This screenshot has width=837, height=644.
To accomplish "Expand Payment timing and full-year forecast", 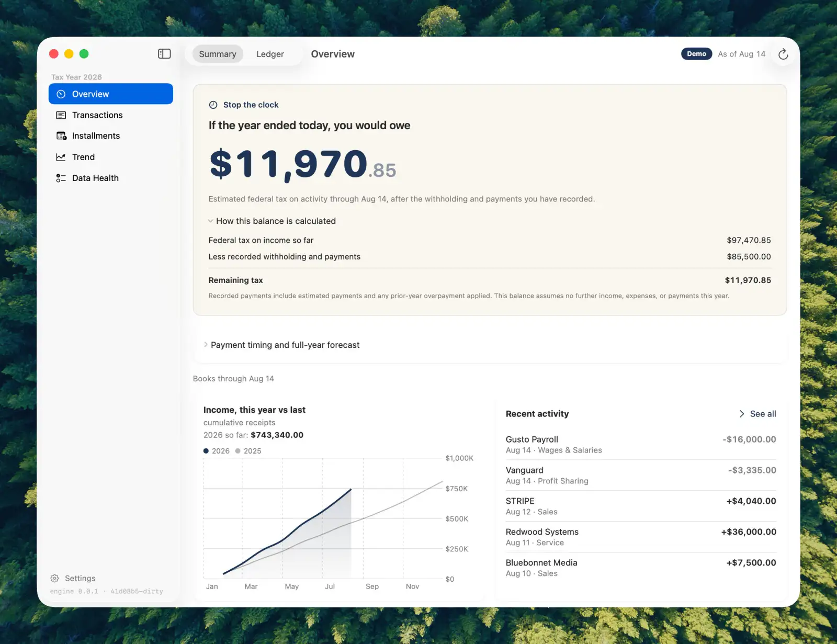I will (x=281, y=345).
